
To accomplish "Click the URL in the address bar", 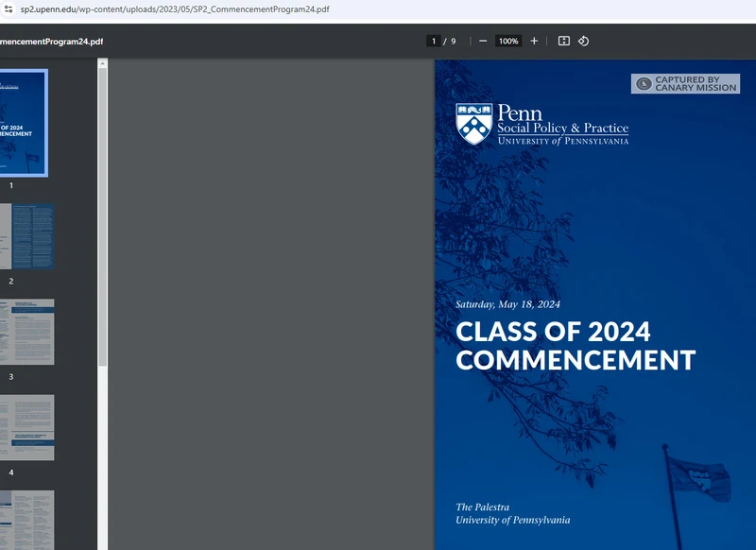I will click(x=175, y=9).
